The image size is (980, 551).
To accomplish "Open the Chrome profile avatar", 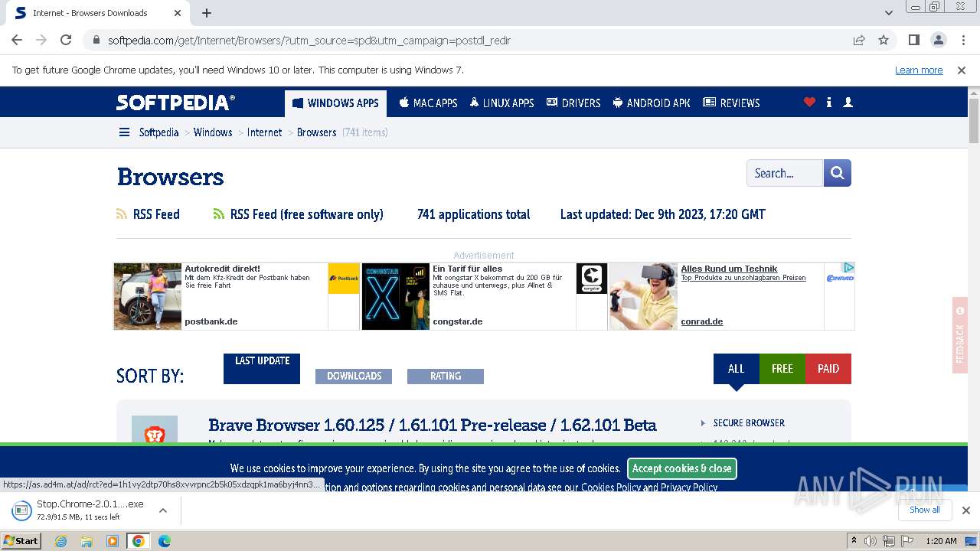I will click(938, 40).
